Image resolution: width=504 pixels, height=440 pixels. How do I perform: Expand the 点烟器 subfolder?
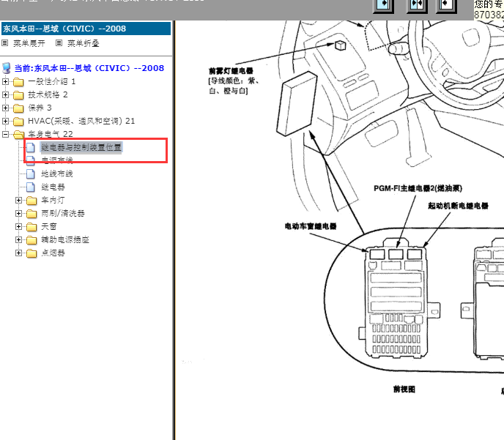18,253
